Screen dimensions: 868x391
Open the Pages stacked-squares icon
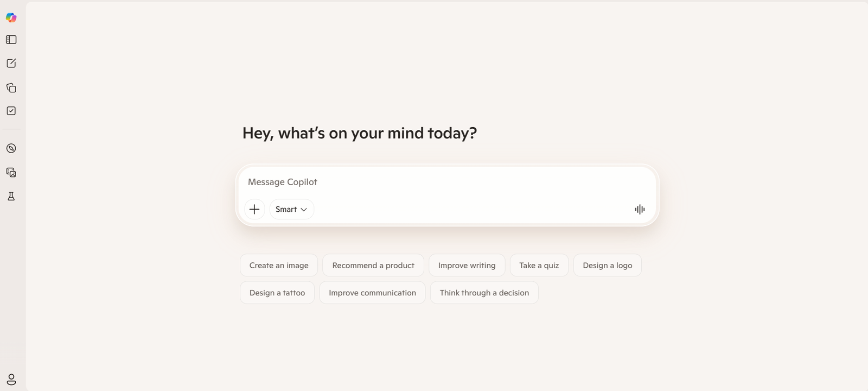coord(11,87)
